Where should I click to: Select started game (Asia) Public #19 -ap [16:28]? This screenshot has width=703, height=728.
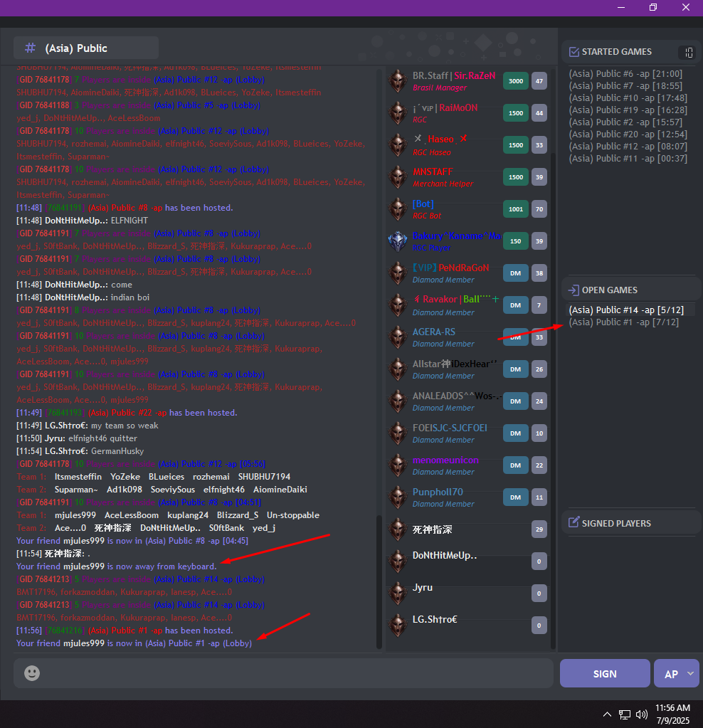pyautogui.click(x=628, y=110)
